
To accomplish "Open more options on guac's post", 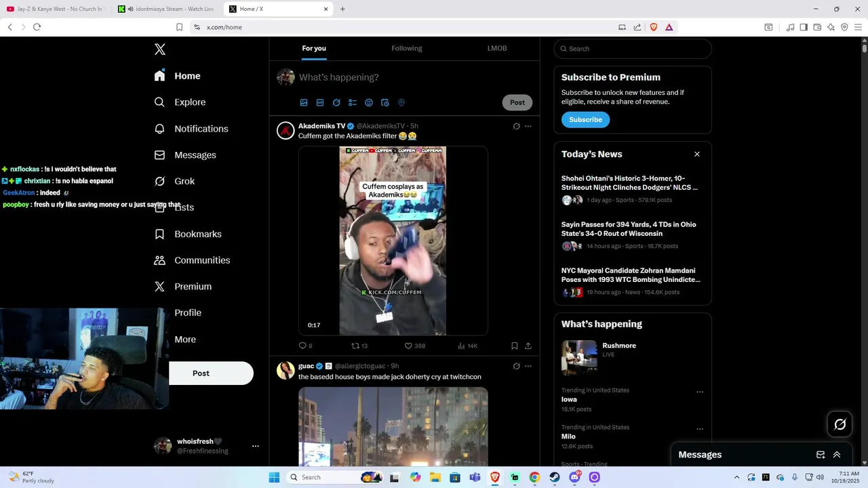I will pos(528,366).
